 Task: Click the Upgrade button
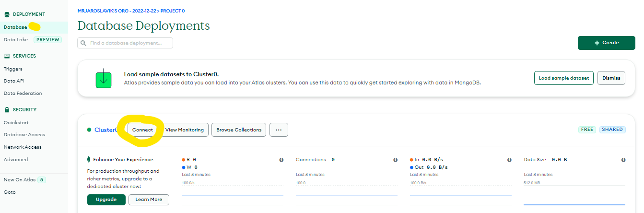coord(106,200)
